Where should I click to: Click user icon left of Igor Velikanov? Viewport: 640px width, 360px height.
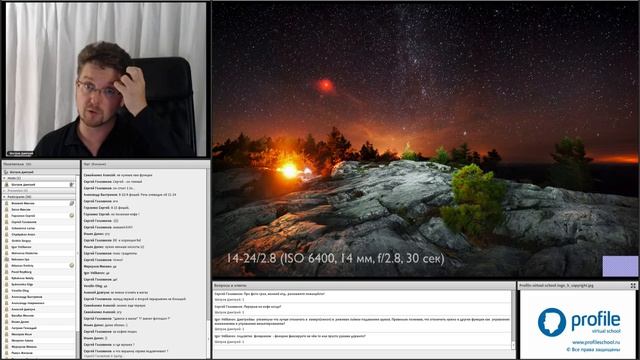pyautogui.click(x=7, y=247)
